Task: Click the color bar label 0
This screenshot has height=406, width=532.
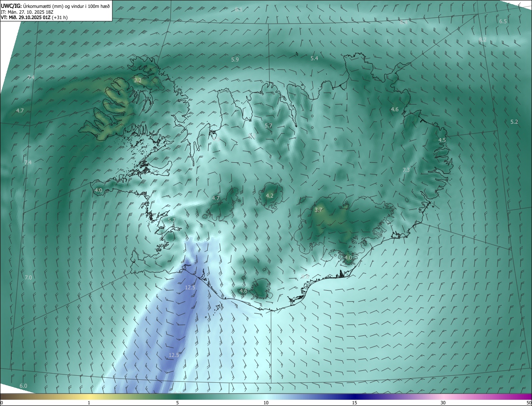Action: click(1, 403)
